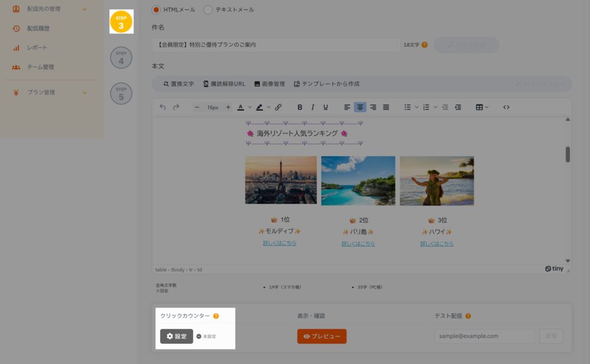Viewport: 590px width, 364px height.
Task: Align text to the left
Action: 347,107
